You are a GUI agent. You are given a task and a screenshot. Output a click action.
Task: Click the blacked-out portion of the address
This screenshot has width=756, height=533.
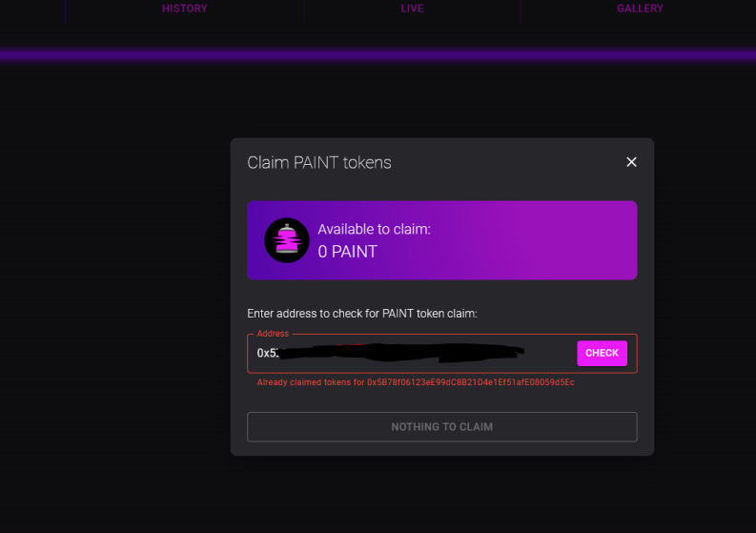401,353
